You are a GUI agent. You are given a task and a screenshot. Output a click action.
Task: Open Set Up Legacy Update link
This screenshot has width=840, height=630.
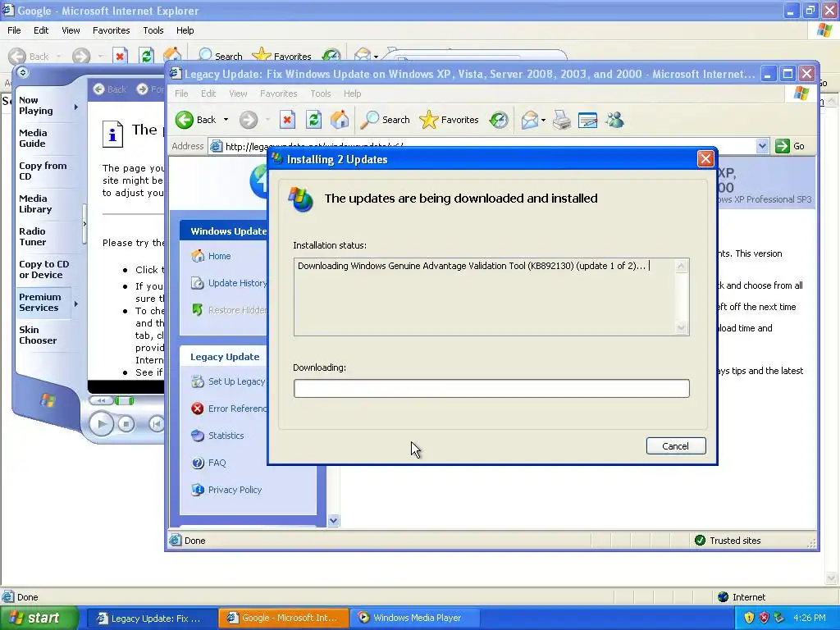coord(237,381)
